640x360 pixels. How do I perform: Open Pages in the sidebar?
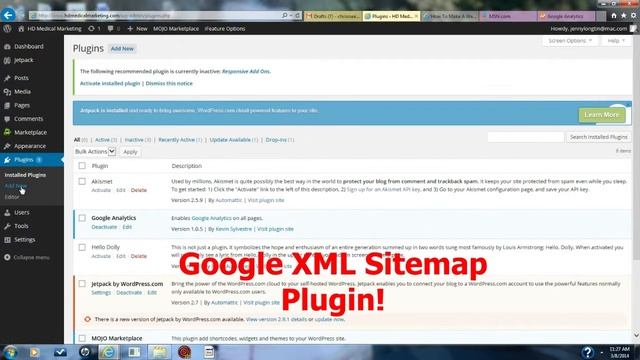22,105
